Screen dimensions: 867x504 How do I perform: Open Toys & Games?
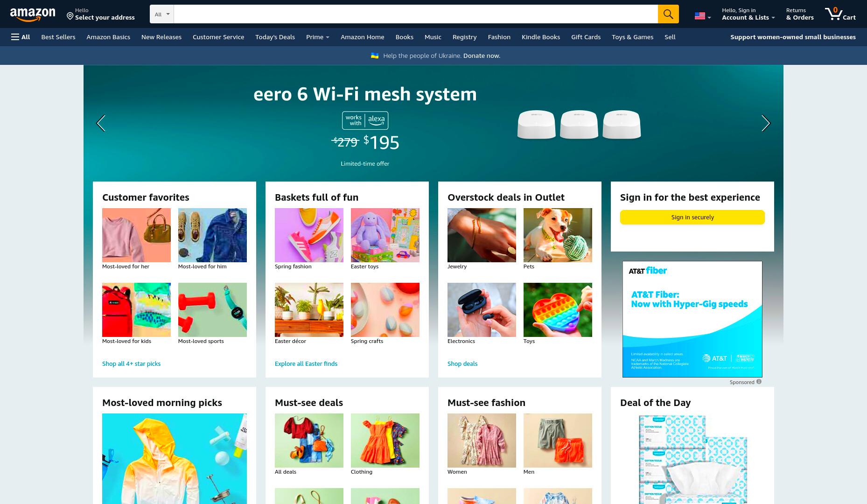(x=633, y=37)
